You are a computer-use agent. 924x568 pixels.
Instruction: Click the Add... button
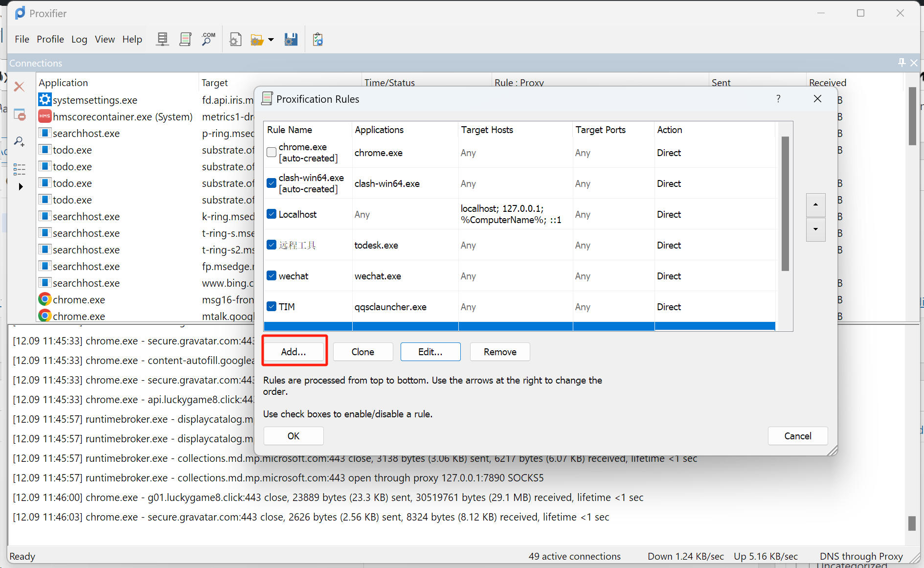pos(293,352)
